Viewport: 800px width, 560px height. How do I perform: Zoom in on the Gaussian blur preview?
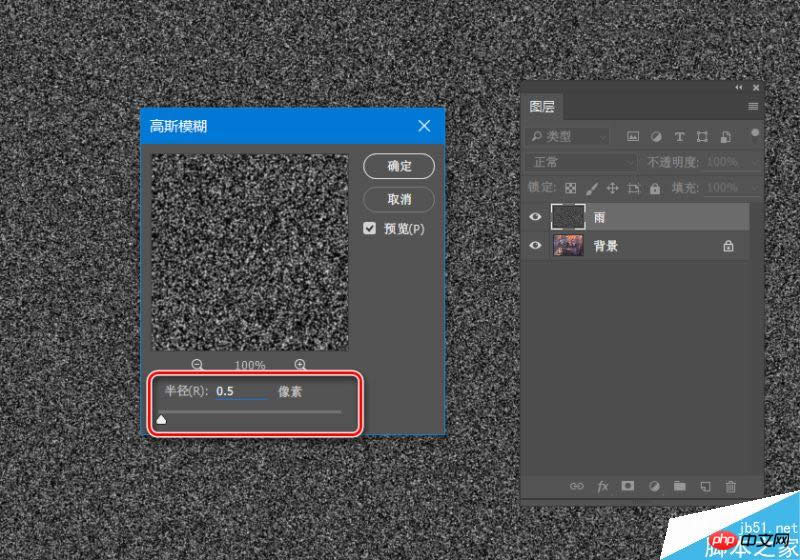301,365
